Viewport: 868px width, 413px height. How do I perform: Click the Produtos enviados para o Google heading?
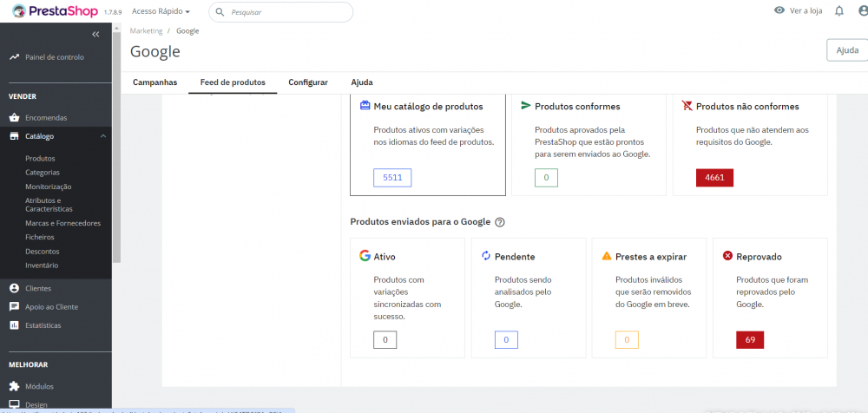(x=420, y=222)
